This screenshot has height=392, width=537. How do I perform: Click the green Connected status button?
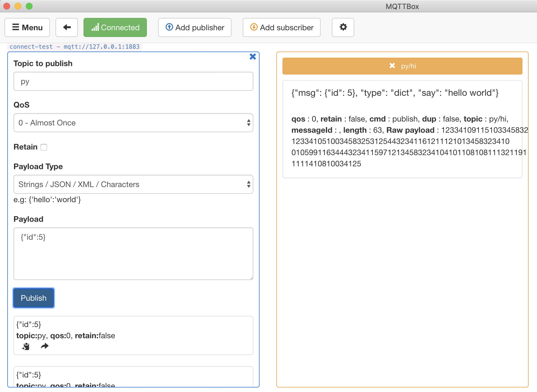click(x=115, y=27)
